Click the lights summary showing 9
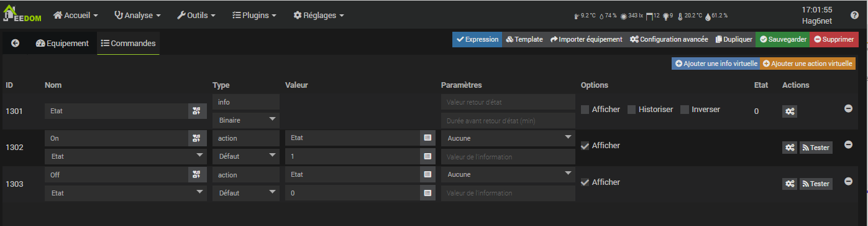The image size is (868, 226). (x=667, y=16)
